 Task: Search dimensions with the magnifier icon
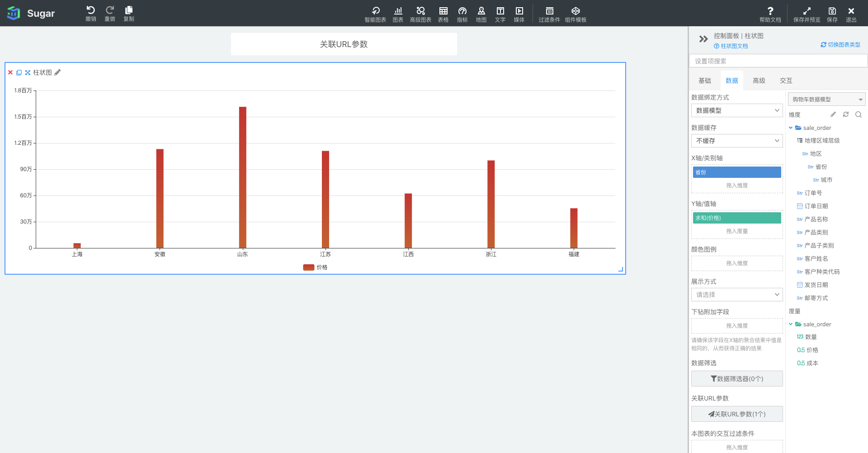coord(859,114)
